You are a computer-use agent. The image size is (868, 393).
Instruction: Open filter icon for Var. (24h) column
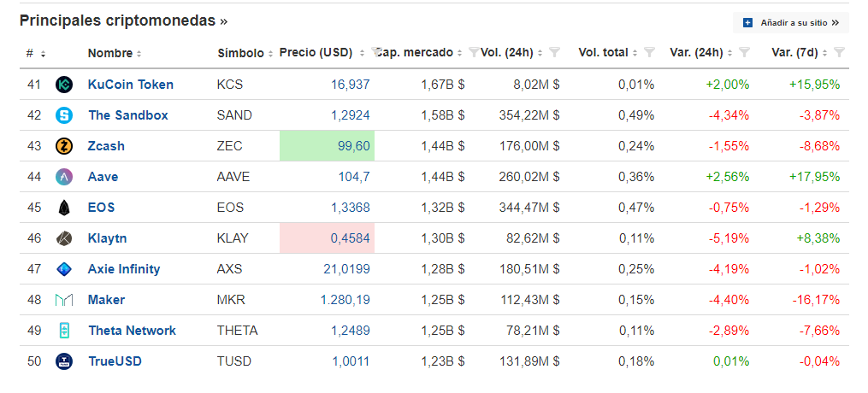pyautogui.click(x=745, y=52)
